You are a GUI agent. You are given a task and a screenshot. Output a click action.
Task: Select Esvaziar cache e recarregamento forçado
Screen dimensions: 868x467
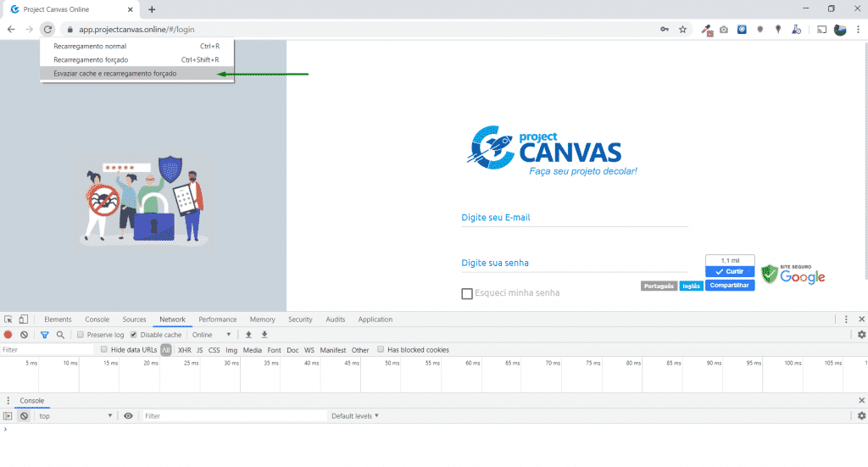click(136, 74)
